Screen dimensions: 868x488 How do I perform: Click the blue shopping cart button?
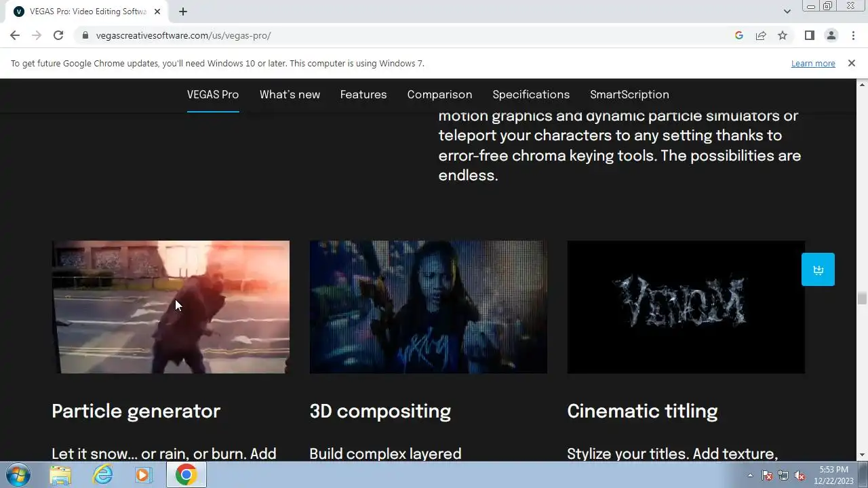point(818,270)
